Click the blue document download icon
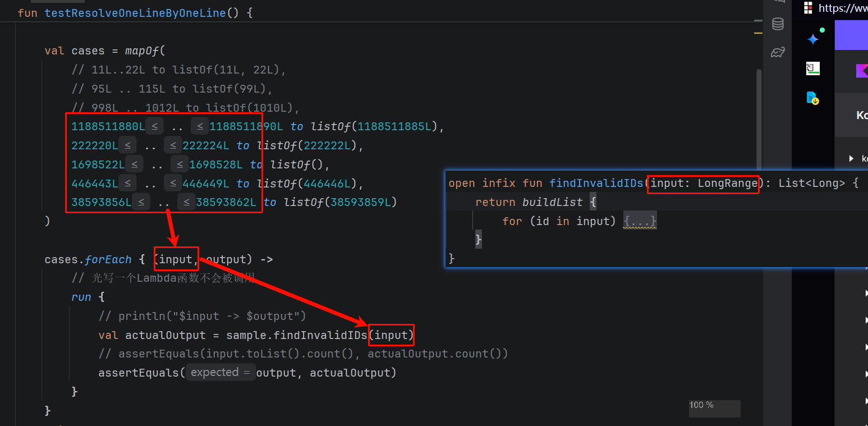The width and height of the screenshot is (868, 426). 813,98
